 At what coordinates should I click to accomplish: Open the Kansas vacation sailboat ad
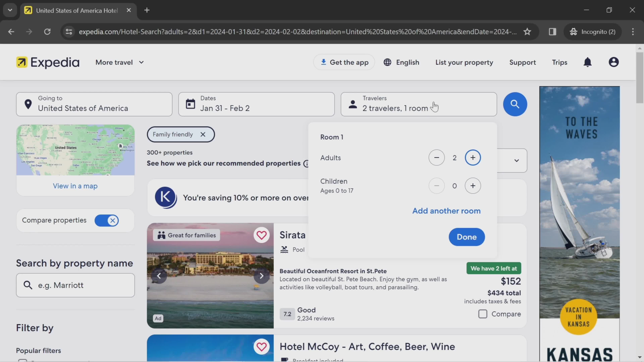579,224
